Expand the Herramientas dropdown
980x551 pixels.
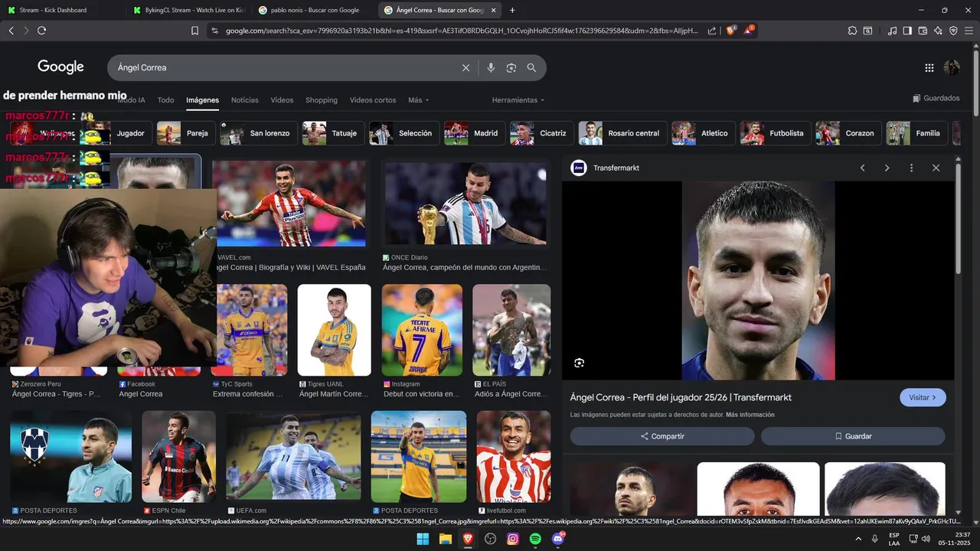(518, 100)
